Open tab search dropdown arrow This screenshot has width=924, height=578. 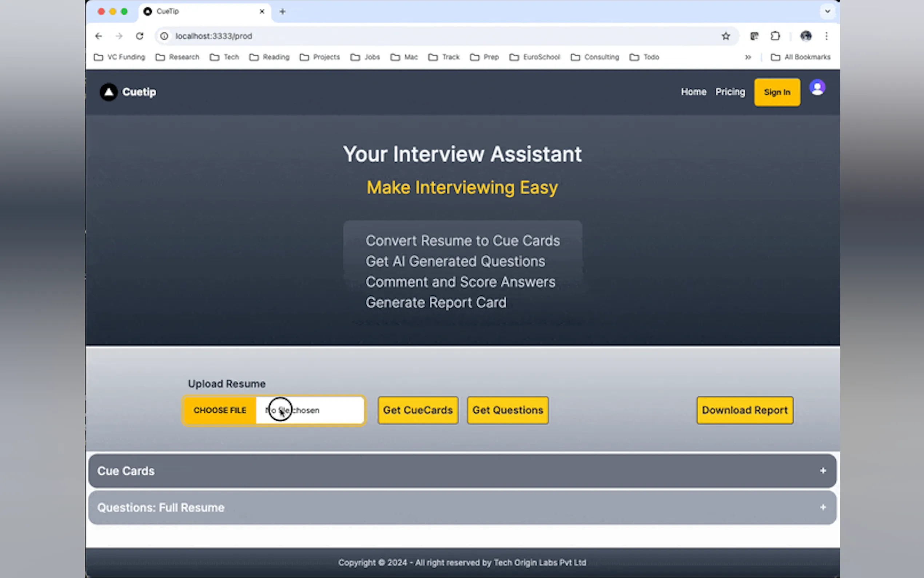click(x=827, y=12)
